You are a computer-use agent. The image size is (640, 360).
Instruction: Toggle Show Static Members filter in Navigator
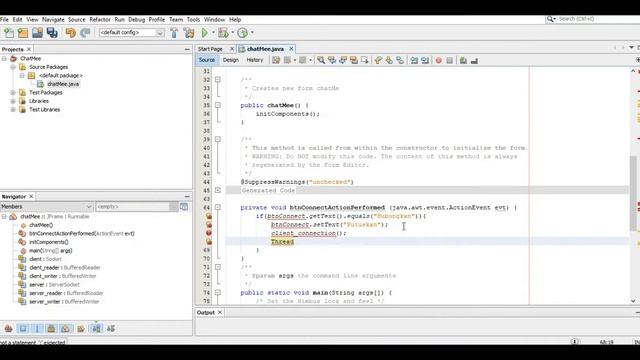pyautogui.click(x=37, y=329)
